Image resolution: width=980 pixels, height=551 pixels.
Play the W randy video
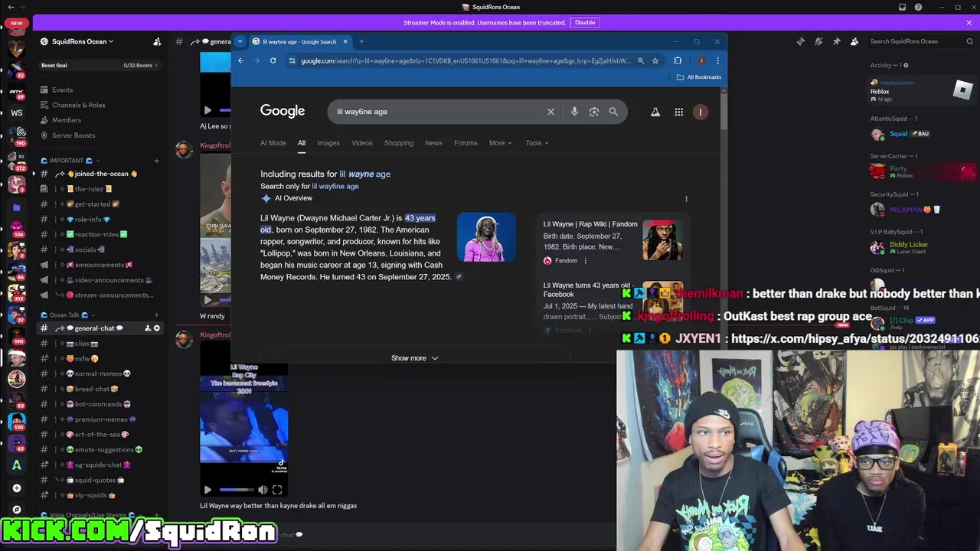click(x=207, y=300)
